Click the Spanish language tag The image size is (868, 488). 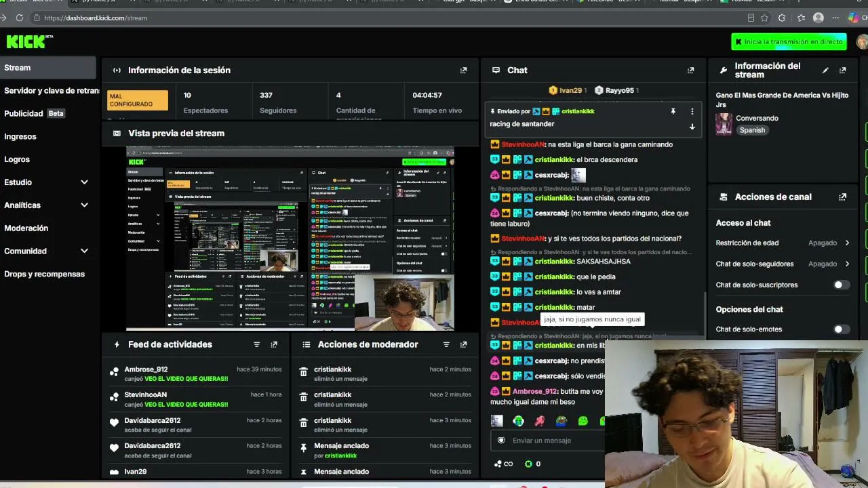click(x=752, y=130)
